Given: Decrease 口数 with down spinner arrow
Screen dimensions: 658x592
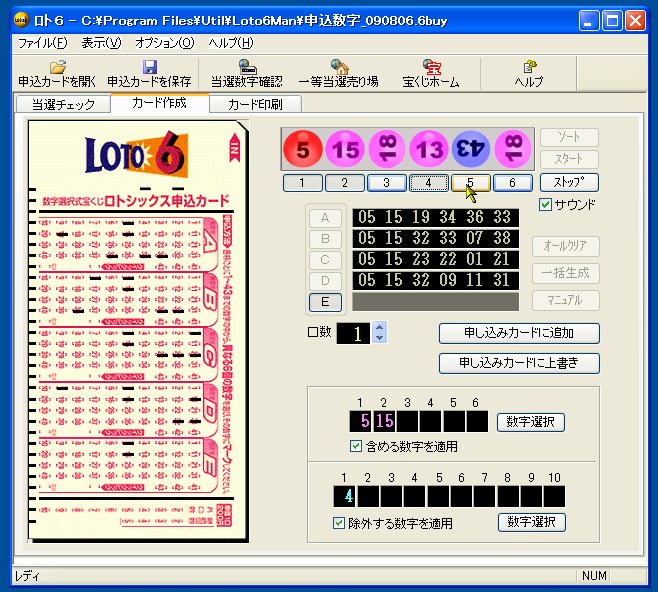Looking at the screenshot, I should (x=379, y=338).
